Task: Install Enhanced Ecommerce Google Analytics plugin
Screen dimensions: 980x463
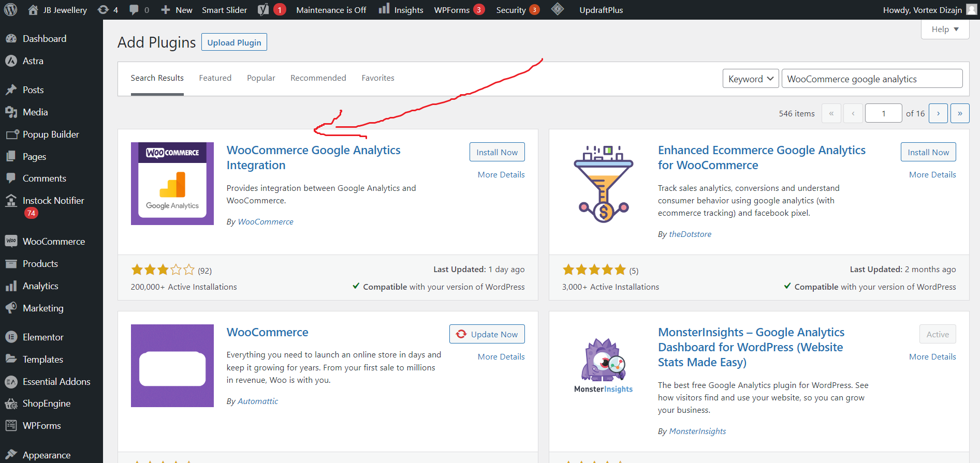Action: (928, 152)
